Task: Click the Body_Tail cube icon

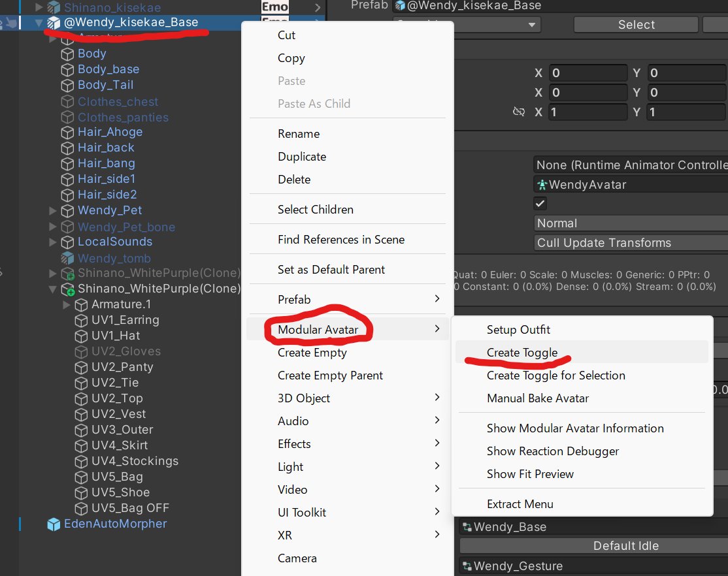Action: coord(67,86)
